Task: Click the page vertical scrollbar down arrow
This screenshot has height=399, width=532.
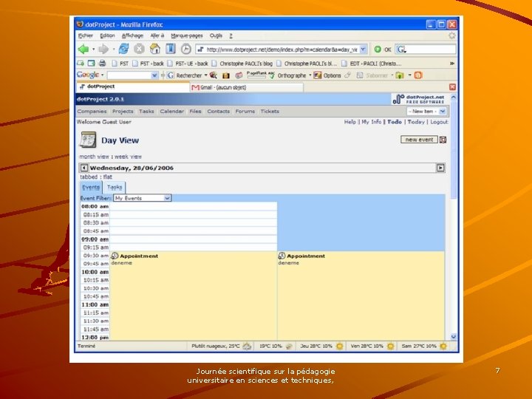Action: [x=454, y=337]
